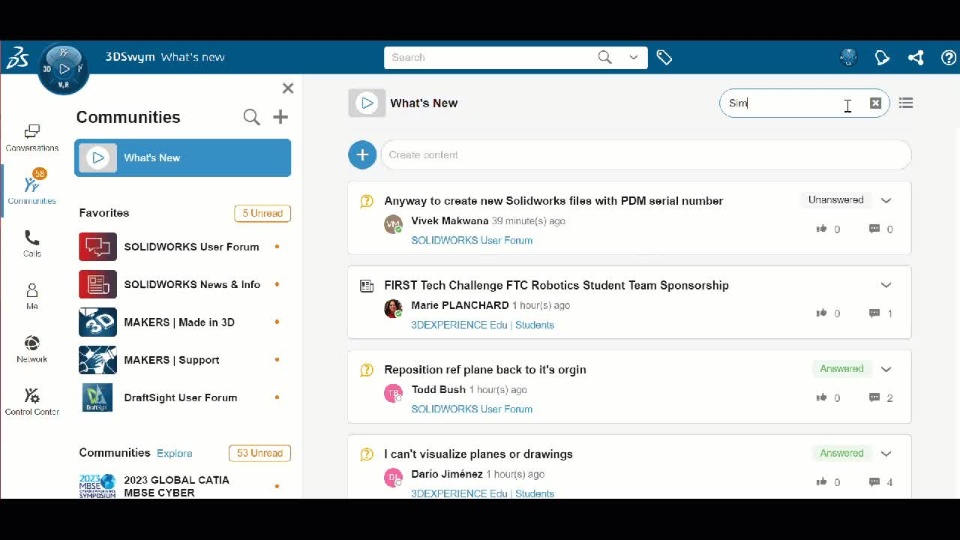Expand the FIRST Tech Challenge post chevron
This screenshot has height=540, width=960.
886,285
